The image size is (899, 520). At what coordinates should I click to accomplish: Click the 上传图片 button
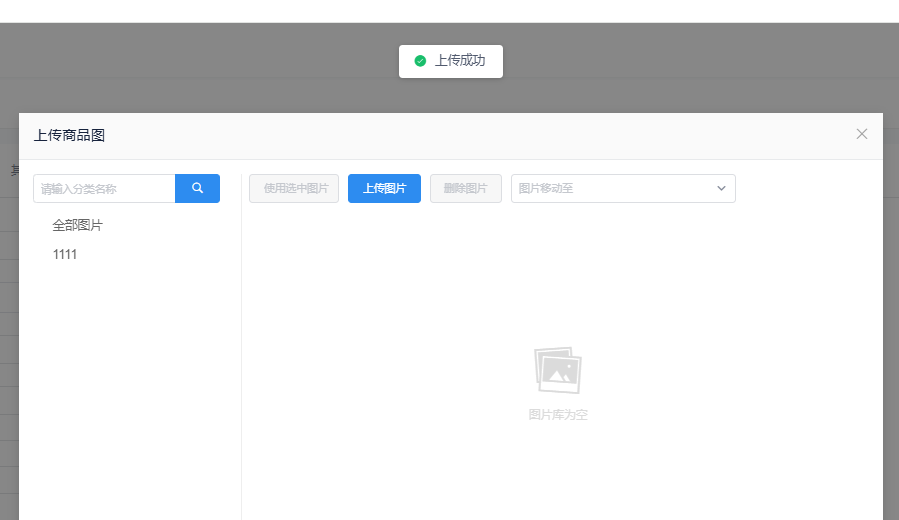[x=384, y=188]
